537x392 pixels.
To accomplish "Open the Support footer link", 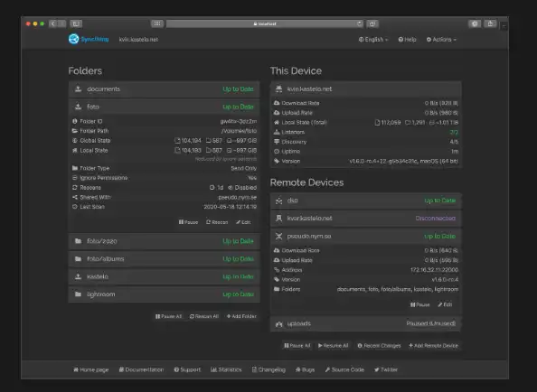I will (187, 369).
